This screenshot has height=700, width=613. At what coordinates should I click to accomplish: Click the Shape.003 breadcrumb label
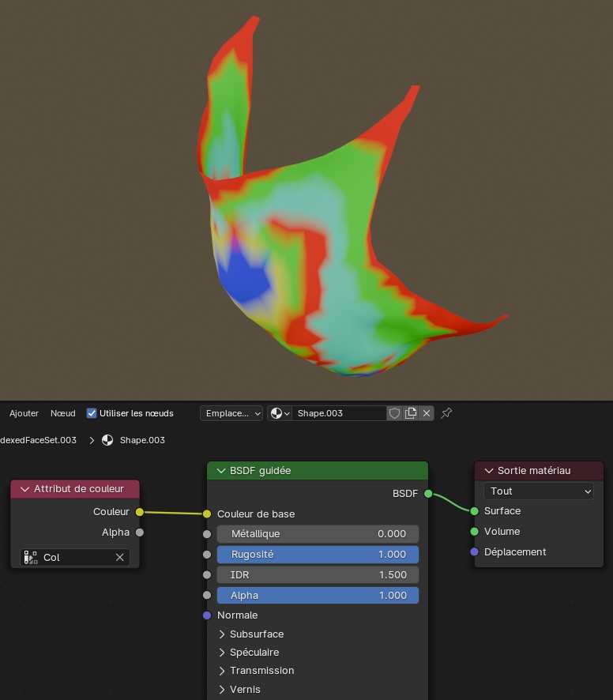(142, 440)
